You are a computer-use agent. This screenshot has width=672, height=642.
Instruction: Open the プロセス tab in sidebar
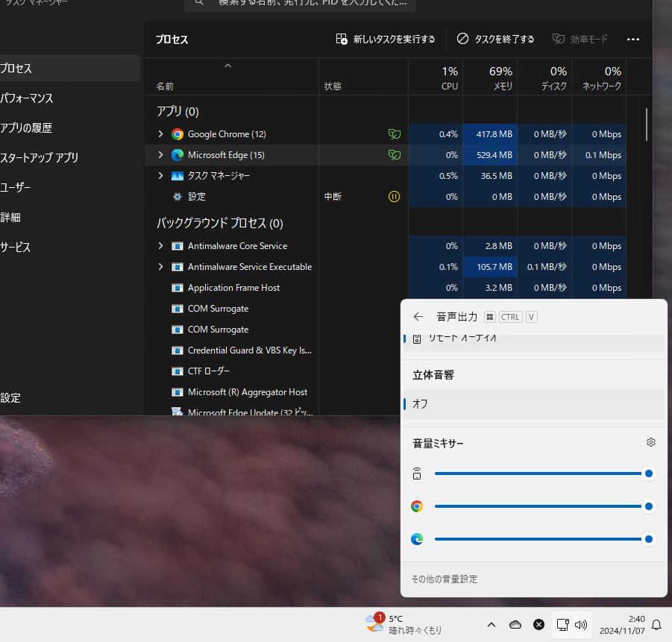coord(70,68)
